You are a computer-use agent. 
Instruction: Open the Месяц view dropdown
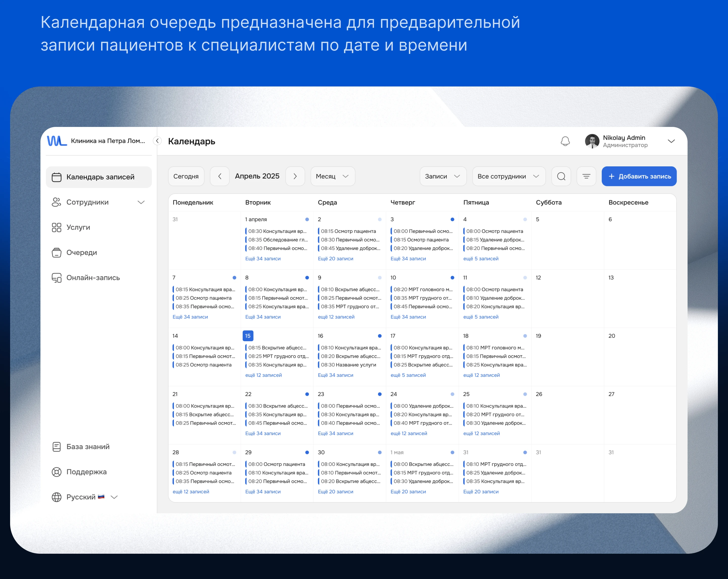click(x=333, y=176)
